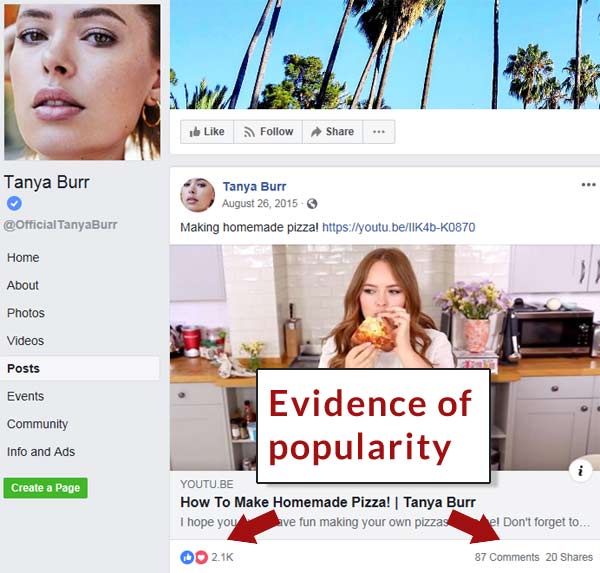
Task: Open the page more options ellipsis
Action: point(379,132)
